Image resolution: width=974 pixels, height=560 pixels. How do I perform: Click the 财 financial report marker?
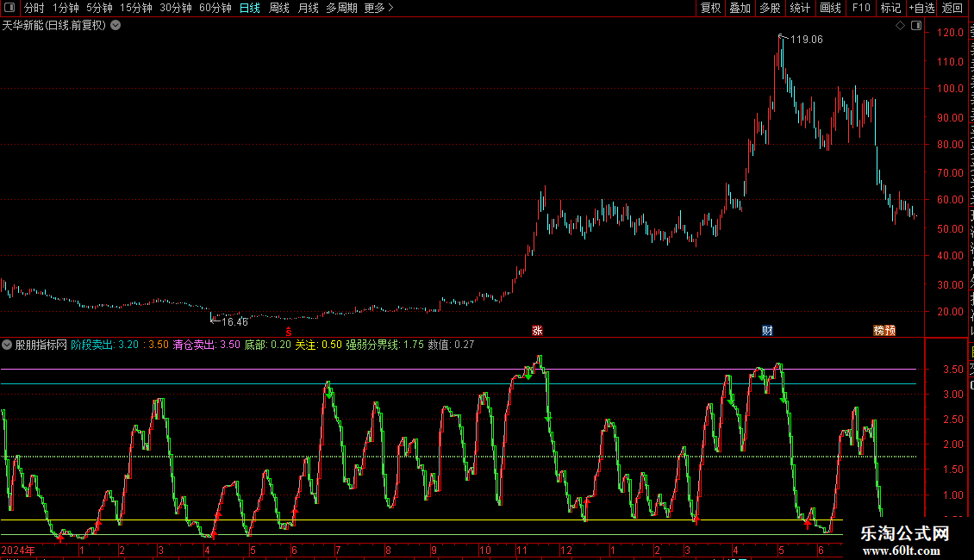coord(768,331)
